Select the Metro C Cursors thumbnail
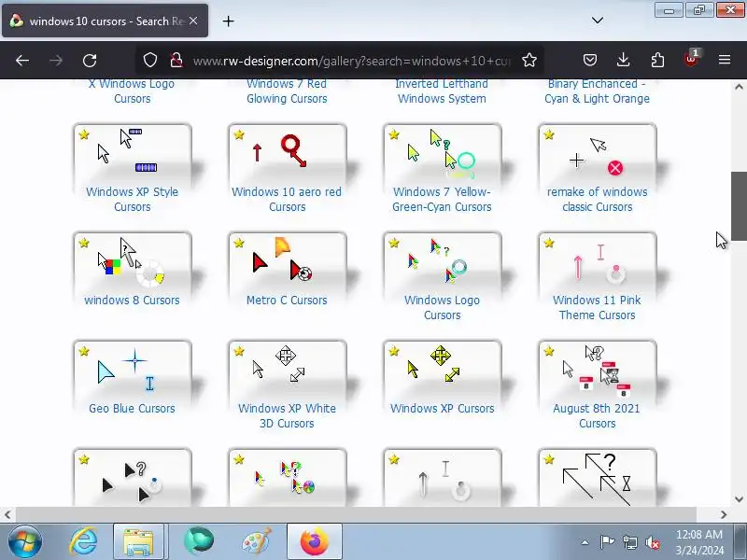 coord(288,262)
